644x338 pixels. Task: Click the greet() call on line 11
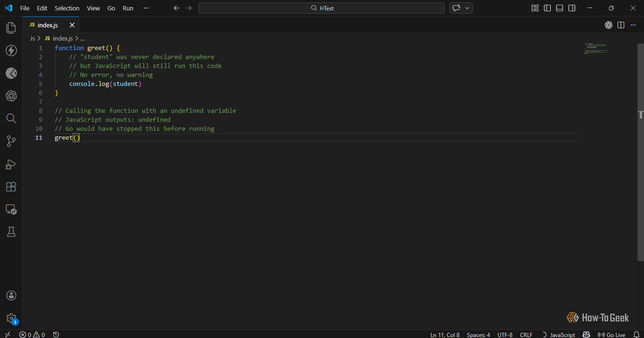pos(67,138)
